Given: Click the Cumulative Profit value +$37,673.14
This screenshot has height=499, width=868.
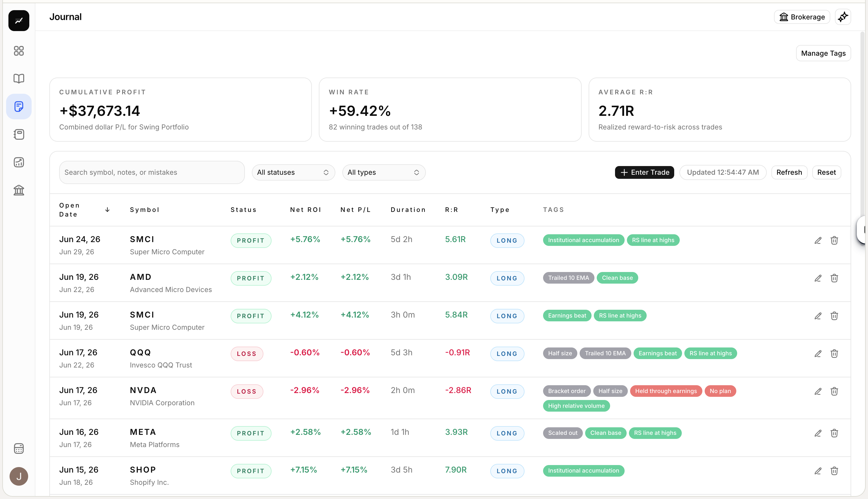Looking at the screenshot, I should point(100,111).
